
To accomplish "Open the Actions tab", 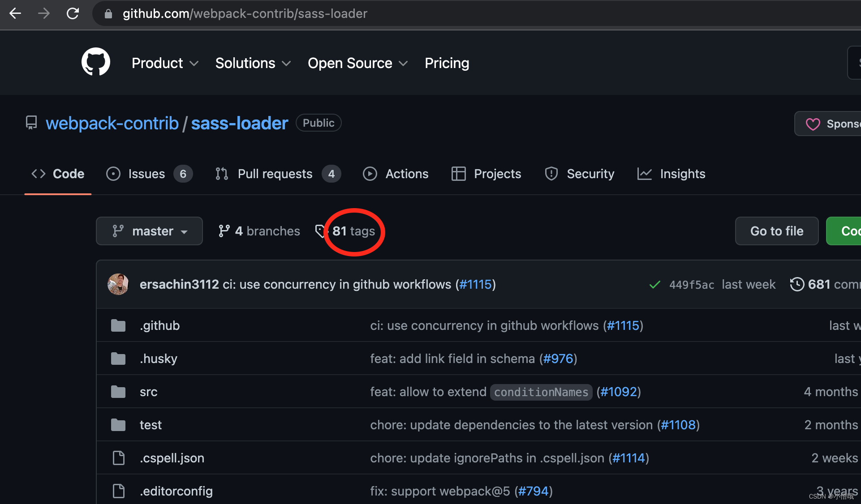I will tap(396, 174).
